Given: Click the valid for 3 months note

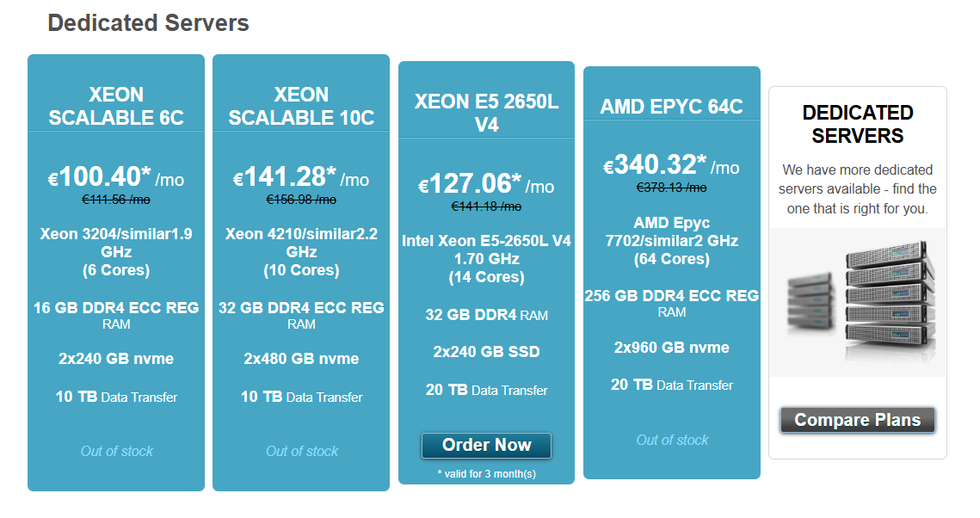Looking at the screenshot, I should 486,474.
